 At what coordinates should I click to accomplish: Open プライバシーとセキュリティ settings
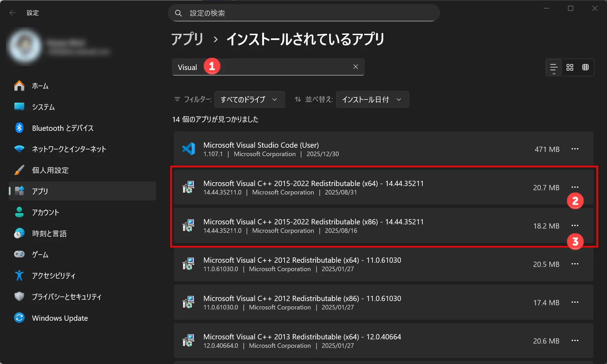82,297
